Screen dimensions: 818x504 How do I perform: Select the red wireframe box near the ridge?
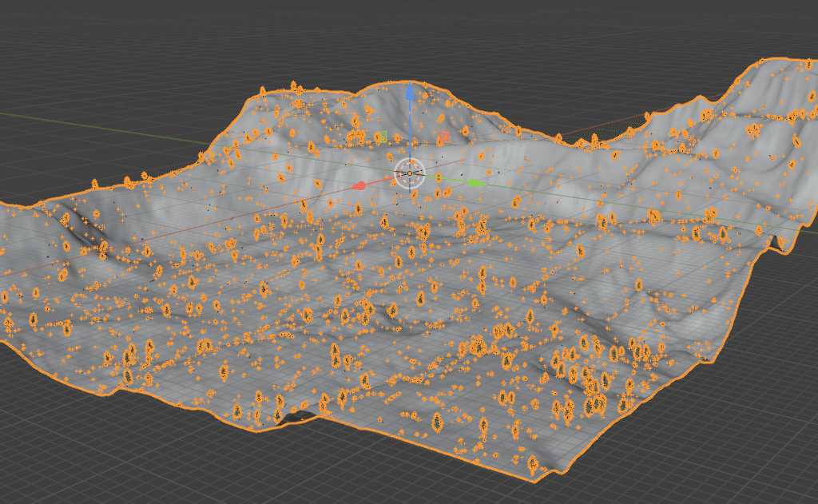[x=443, y=134]
